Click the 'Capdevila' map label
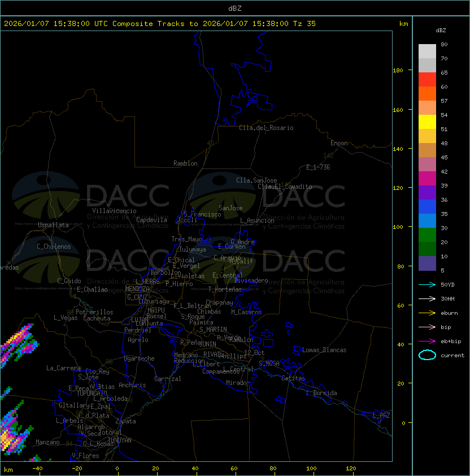Screen dimensions: 470x476 coord(151,220)
